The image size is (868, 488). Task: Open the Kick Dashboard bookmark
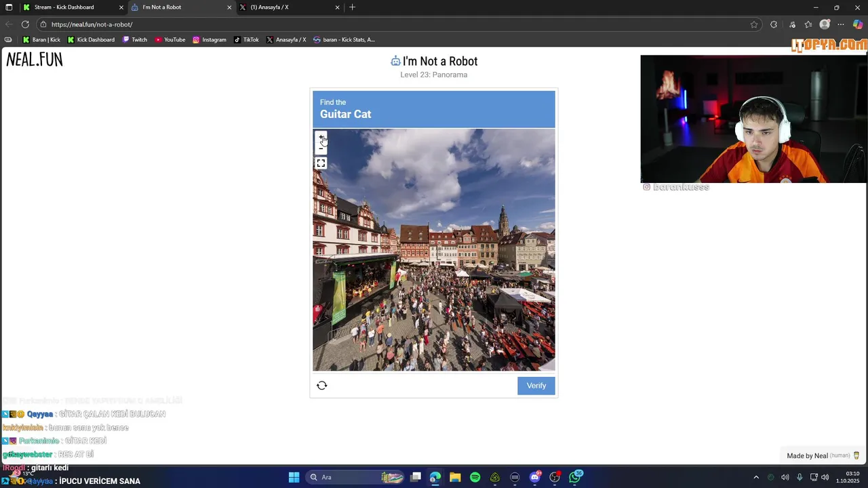[x=91, y=40]
